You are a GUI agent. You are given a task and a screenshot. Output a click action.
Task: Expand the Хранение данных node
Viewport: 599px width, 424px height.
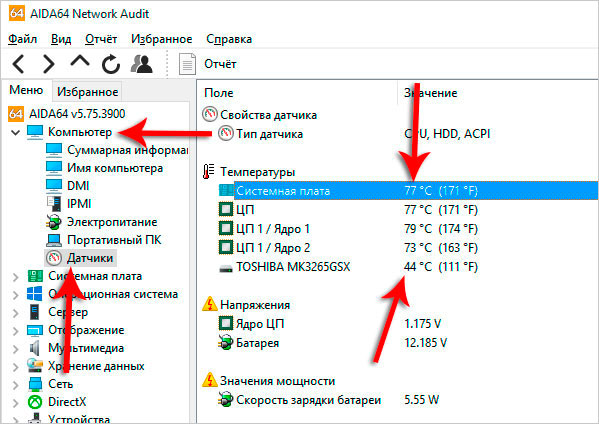(x=15, y=367)
